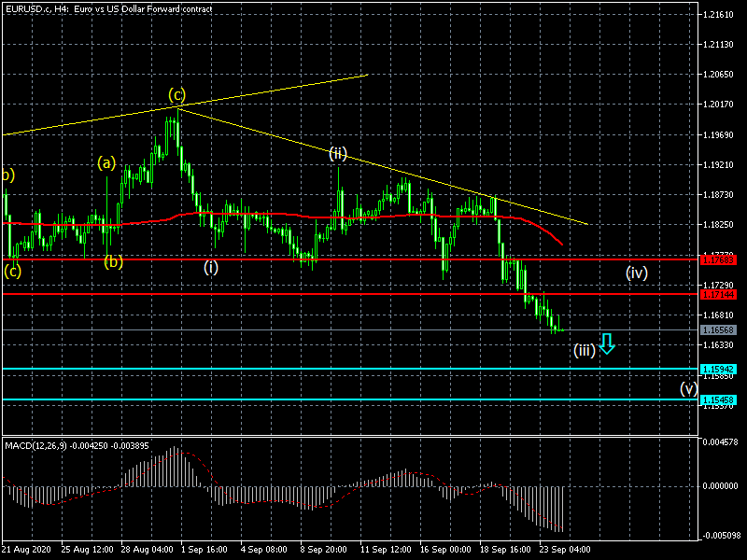Click the 1.18250 price axis value
The image size is (747, 560).
coord(718,225)
